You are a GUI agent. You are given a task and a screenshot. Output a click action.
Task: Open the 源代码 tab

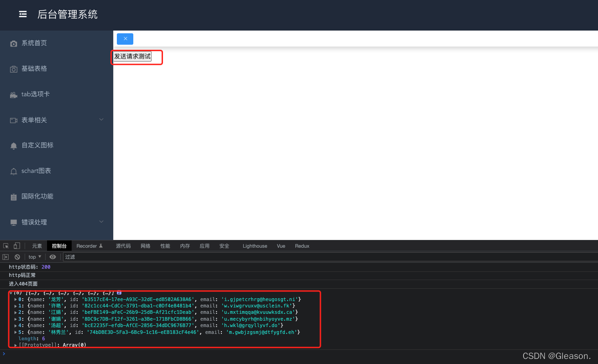click(x=123, y=246)
